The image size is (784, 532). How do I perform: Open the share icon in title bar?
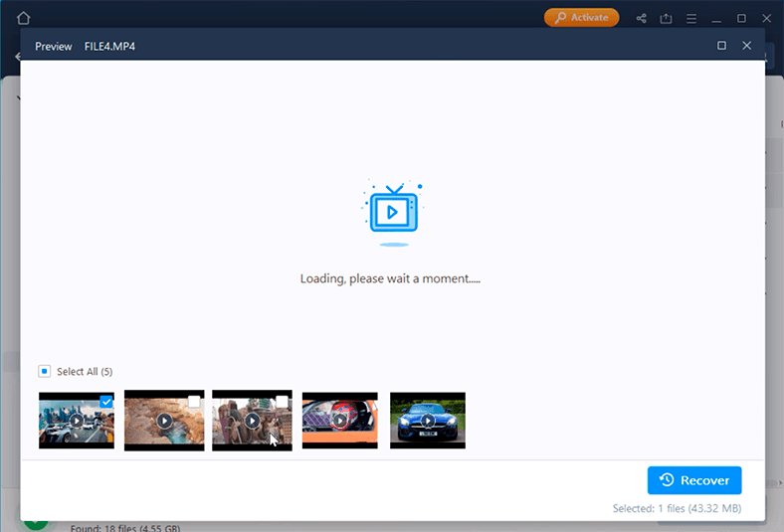click(x=641, y=19)
